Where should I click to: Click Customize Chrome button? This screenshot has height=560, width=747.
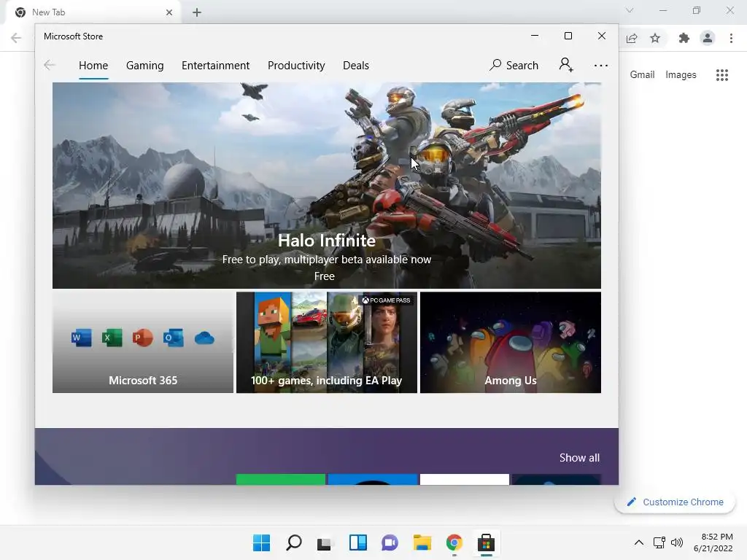[x=675, y=502]
